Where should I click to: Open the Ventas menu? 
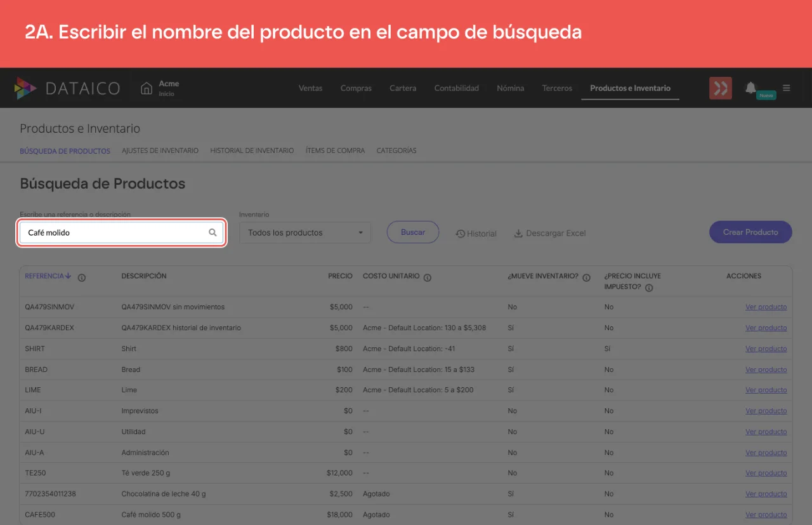311,88
